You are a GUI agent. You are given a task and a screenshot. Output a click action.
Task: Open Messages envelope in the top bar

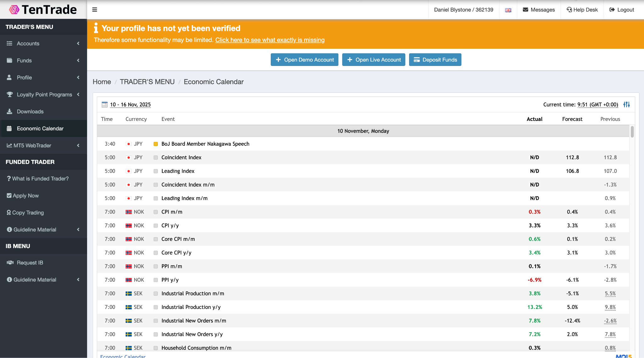(x=539, y=10)
